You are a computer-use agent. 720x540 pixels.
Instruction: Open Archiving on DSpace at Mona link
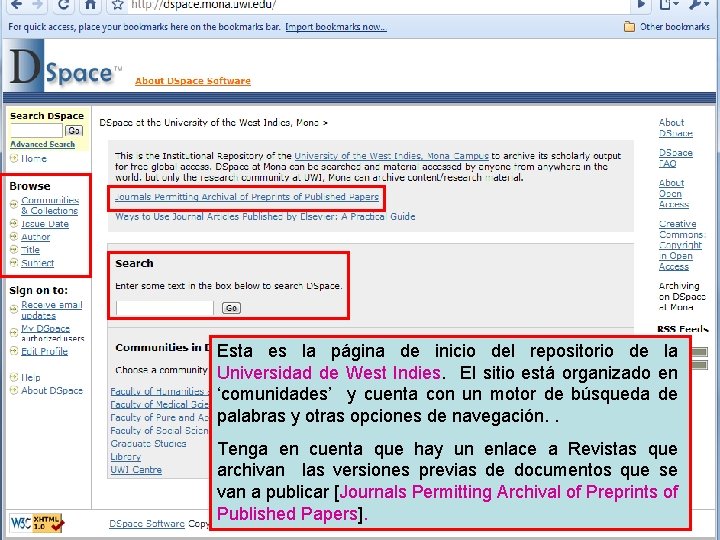tap(681, 297)
